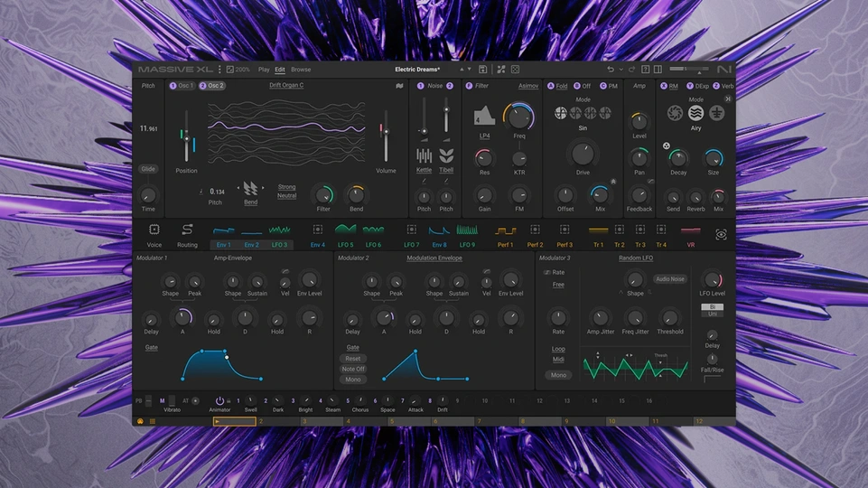
Task: Toggle the side panel layout icon
Action: 658,70
